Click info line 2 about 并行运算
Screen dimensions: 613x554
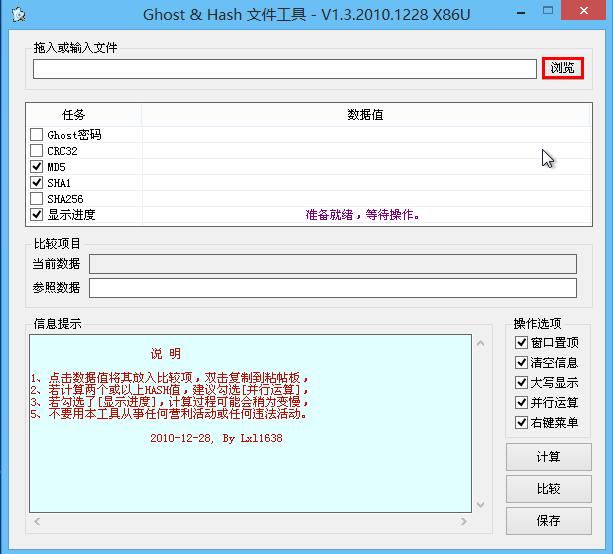click(x=170, y=390)
